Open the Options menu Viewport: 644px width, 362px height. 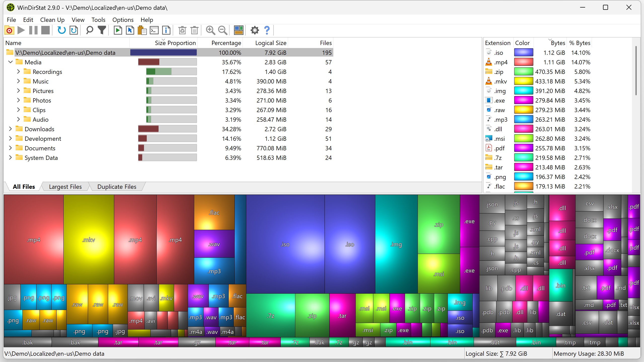123,20
